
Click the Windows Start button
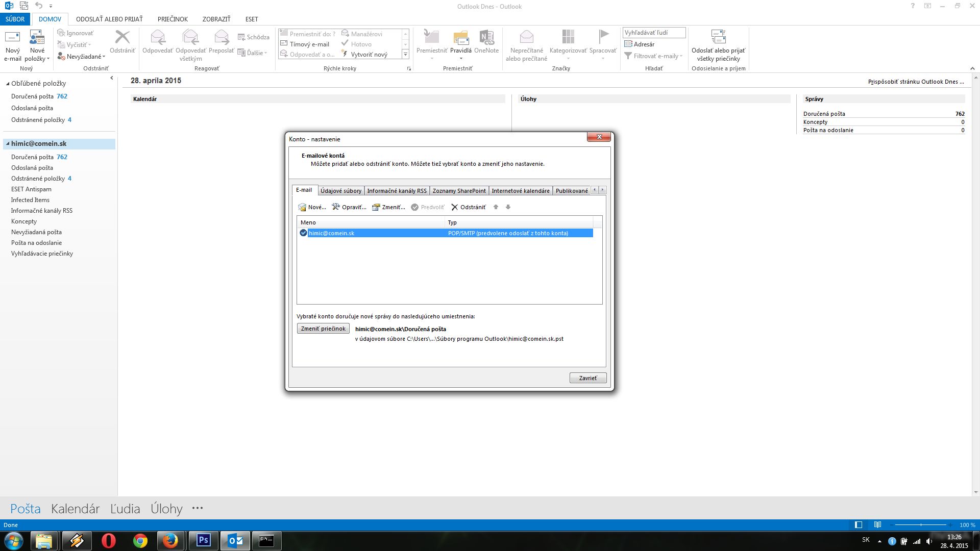(14, 540)
